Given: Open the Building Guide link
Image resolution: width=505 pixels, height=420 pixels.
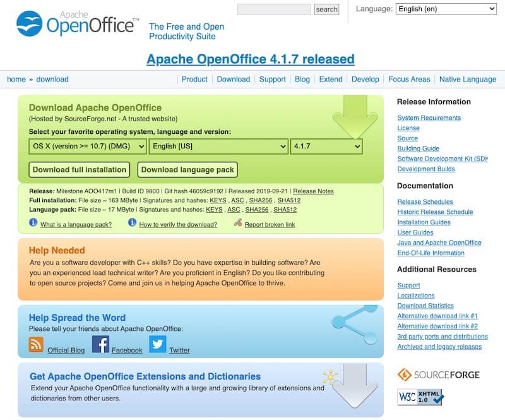Looking at the screenshot, I should [x=418, y=148].
